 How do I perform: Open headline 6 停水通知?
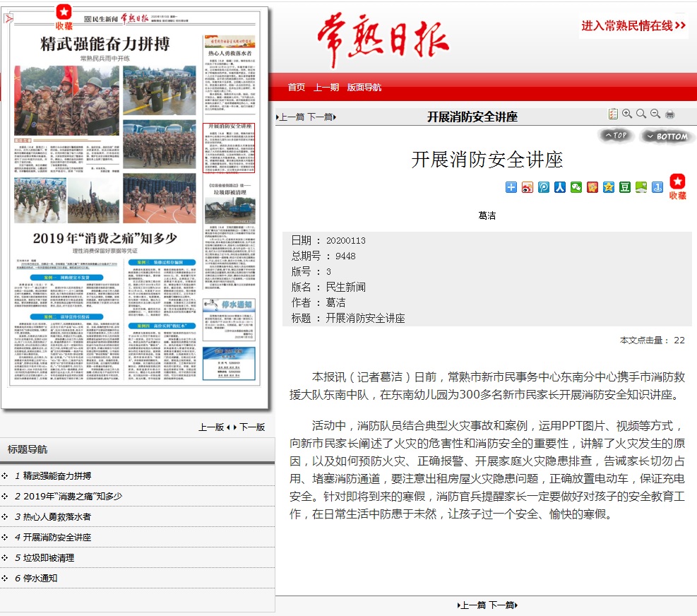40,578
